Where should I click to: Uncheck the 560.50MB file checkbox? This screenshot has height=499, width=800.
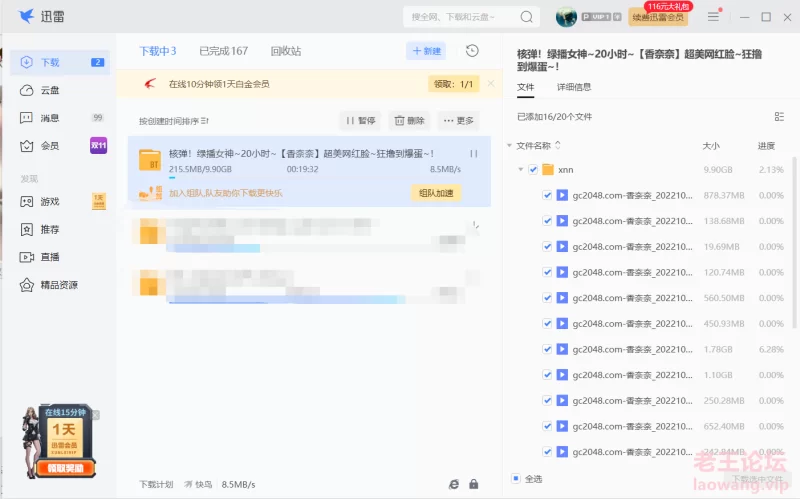point(547,298)
